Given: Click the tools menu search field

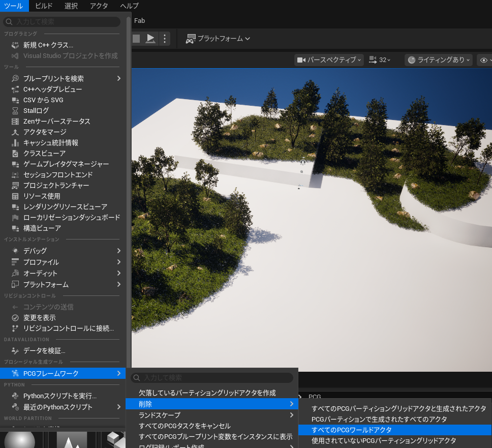Looking at the screenshot, I should pyautogui.click(x=62, y=22).
